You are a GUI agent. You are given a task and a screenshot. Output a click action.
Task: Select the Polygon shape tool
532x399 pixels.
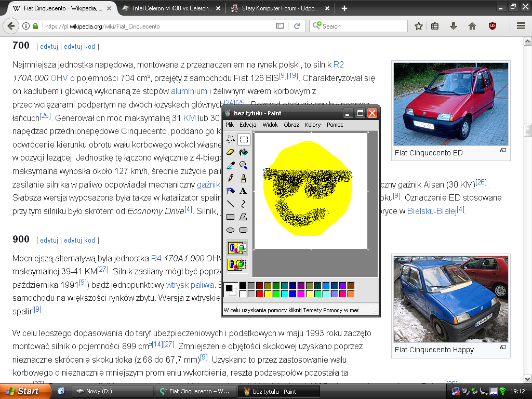click(x=243, y=217)
